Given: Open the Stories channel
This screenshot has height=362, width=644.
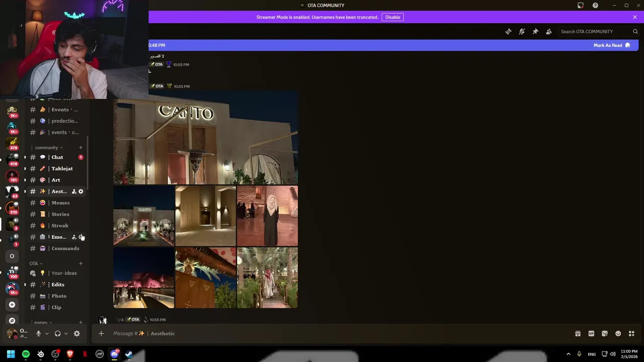Looking at the screenshot, I should [57, 214].
